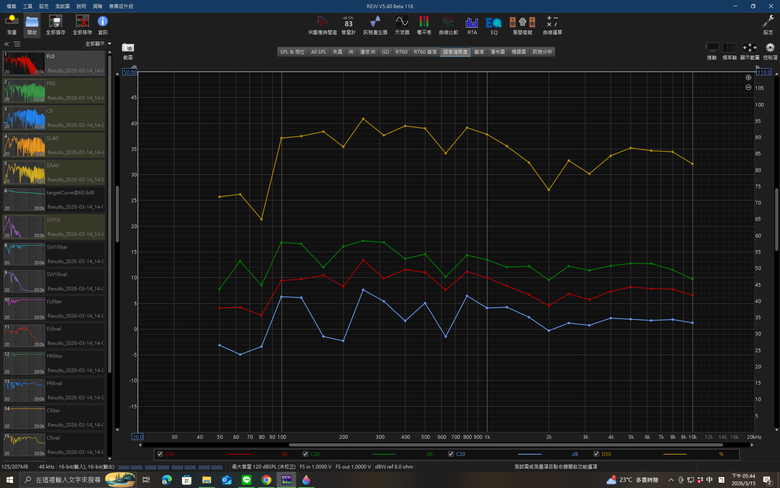
Task: Select the green FR0 measurement thumbnail
Action: pos(24,91)
